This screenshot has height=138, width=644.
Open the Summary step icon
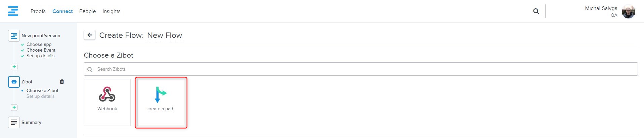pos(14,122)
